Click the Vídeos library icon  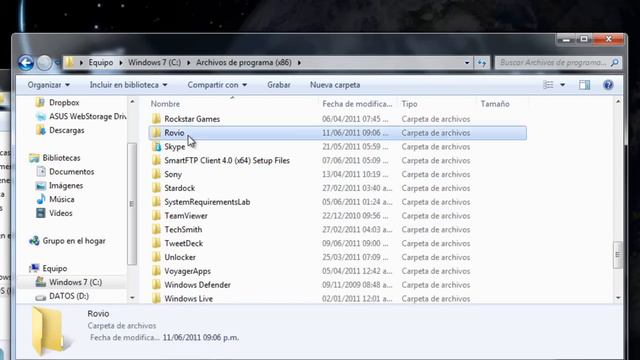(40, 213)
